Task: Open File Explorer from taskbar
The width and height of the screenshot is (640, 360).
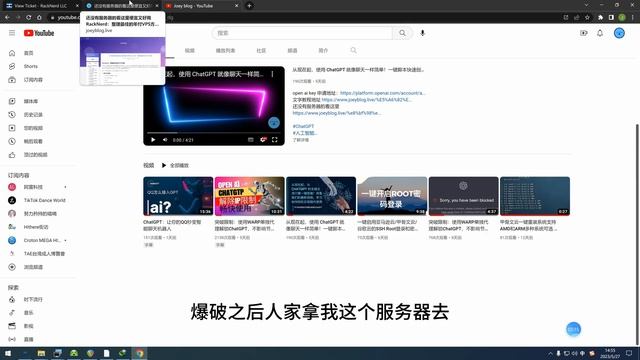Action: [41, 353]
